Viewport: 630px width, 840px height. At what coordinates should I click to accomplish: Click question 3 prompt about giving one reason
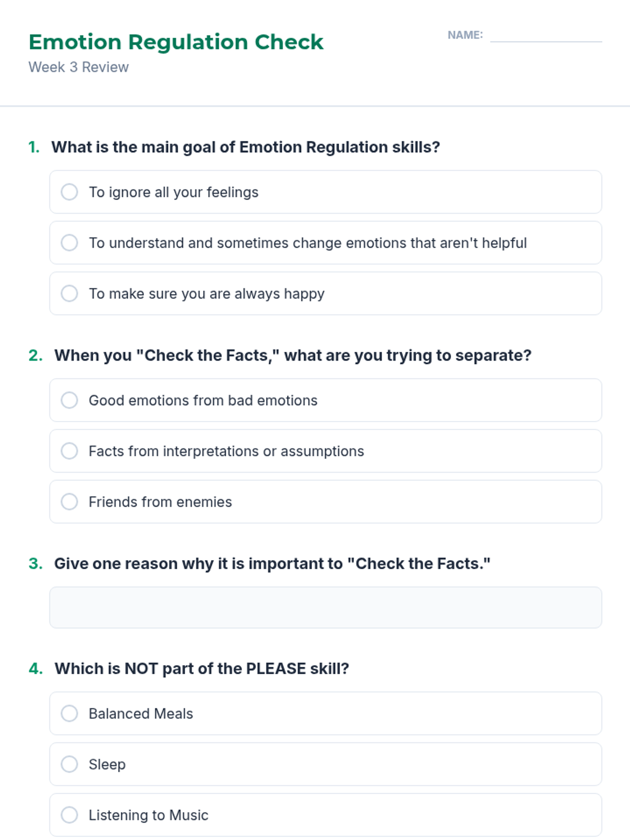click(272, 563)
